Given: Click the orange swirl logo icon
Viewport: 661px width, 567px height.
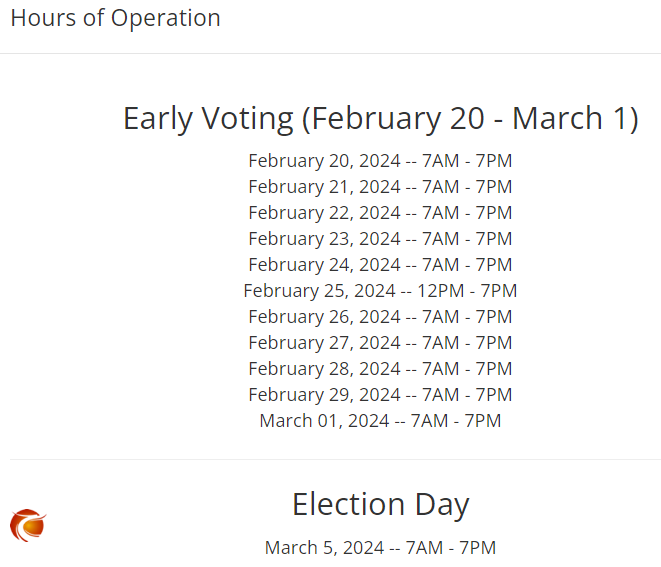Looking at the screenshot, I should 28,525.
